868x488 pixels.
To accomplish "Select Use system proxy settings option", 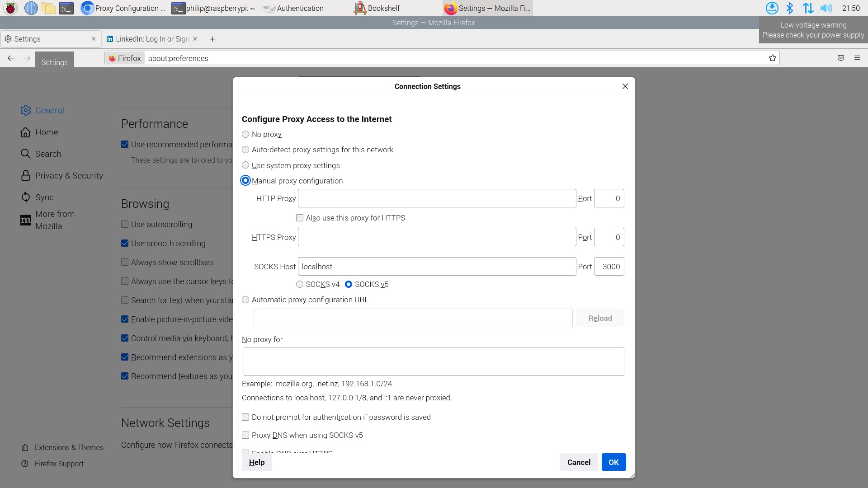I will coord(245,165).
